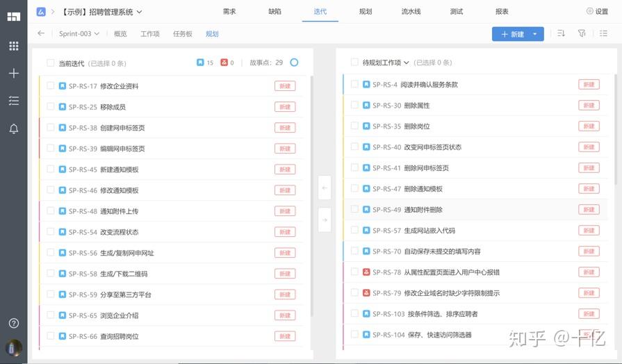Check the SP-RS-59 row checkbox
This screenshot has width=622, height=364.
click(x=50, y=294)
